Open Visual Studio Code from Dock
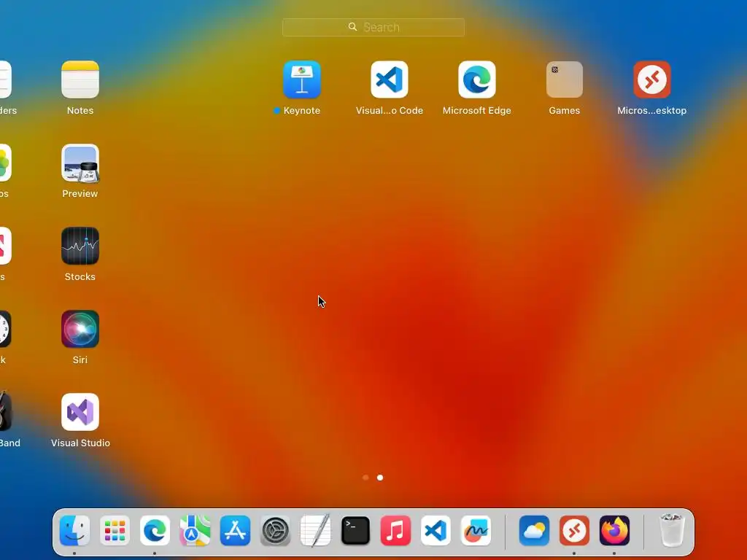 [x=436, y=531]
